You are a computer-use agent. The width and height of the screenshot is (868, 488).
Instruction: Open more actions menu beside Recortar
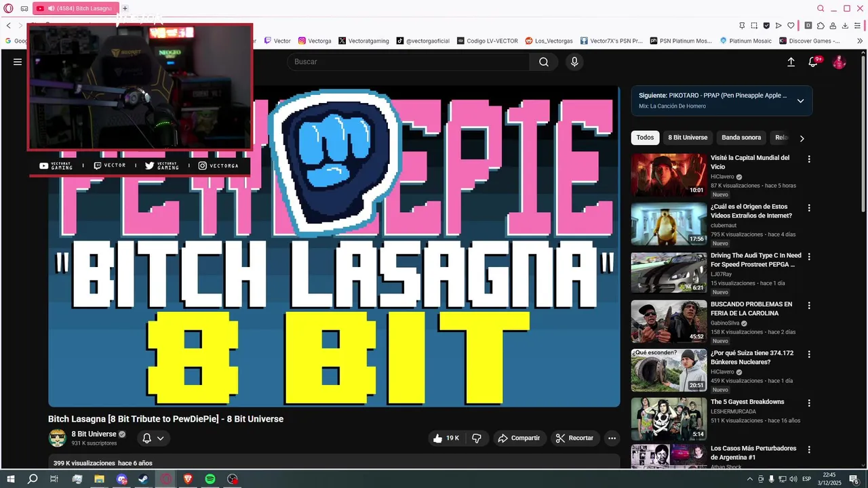pos(612,439)
